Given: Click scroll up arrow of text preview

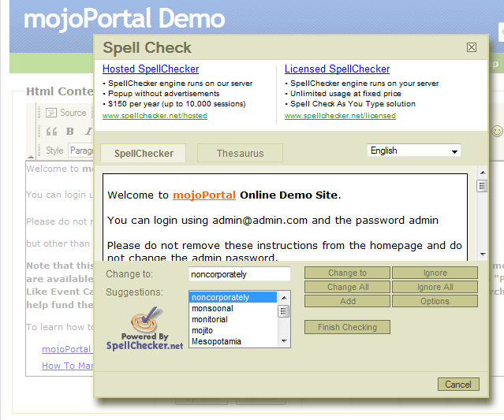Looking at the screenshot, I should click(483, 173).
